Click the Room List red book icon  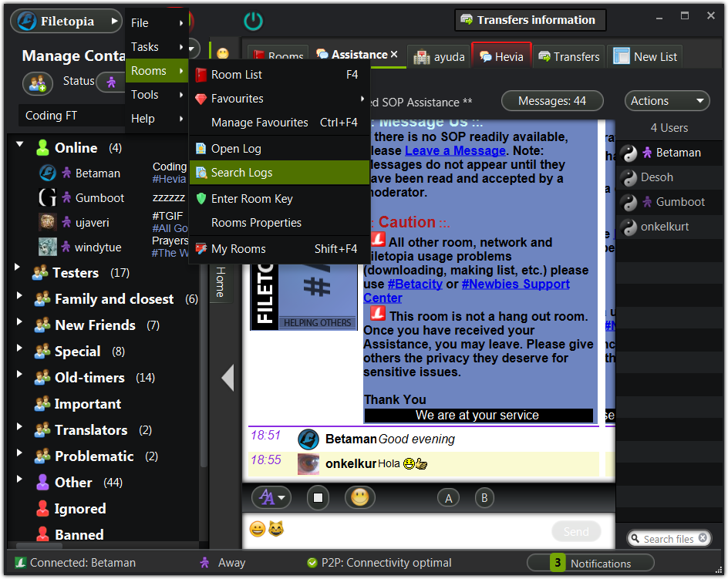click(201, 75)
